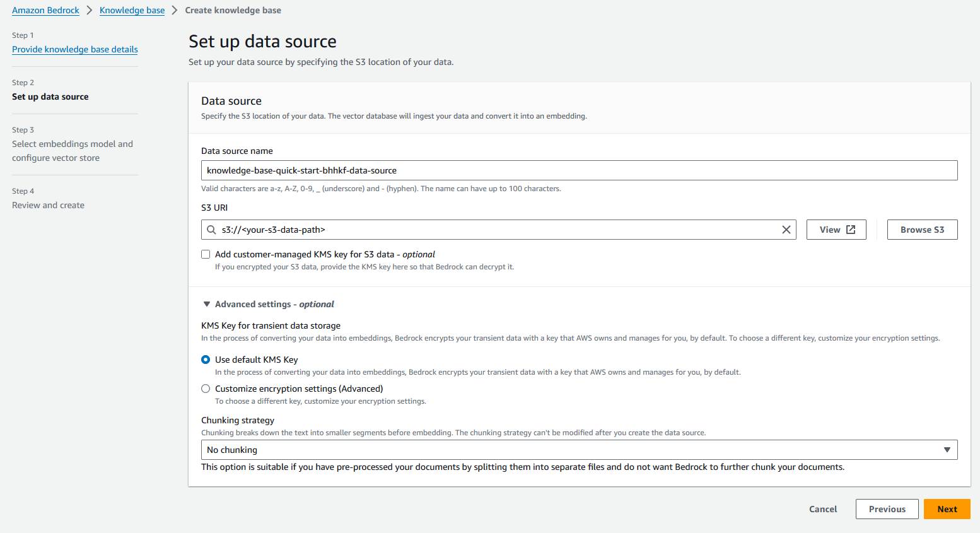This screenshot has height=533, width=980.
Task: Choose Customize encryption settings (Advanced)
Action: click(205, 389)
